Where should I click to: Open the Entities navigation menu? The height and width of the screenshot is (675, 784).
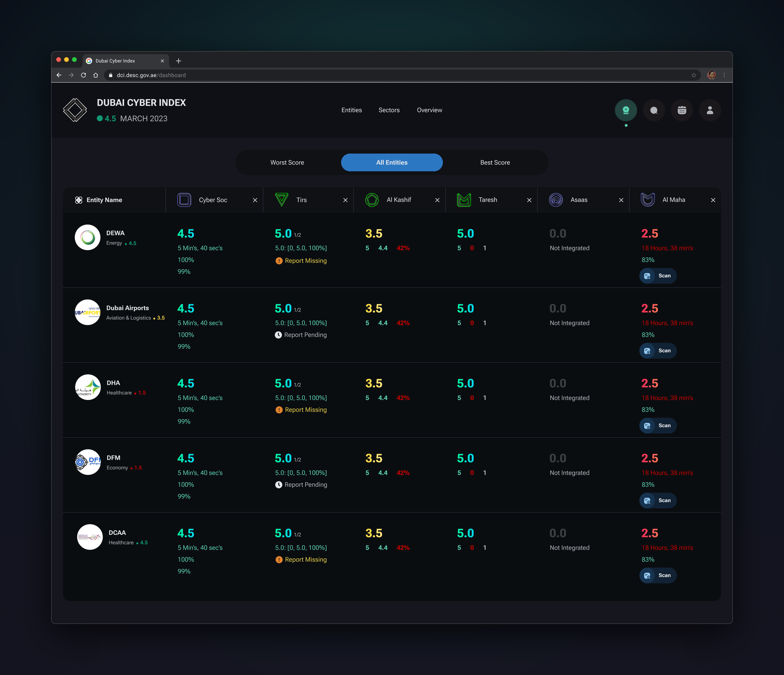point(351,110)
